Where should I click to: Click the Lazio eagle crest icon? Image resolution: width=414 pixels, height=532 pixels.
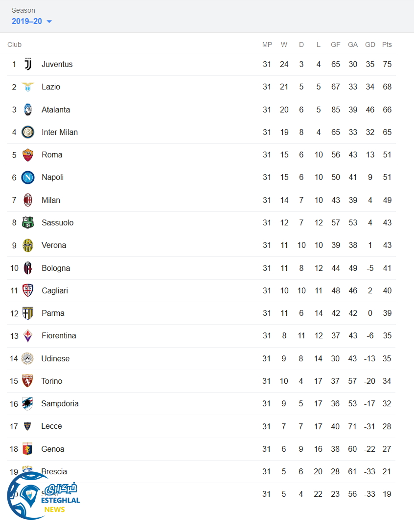point(28,87)
